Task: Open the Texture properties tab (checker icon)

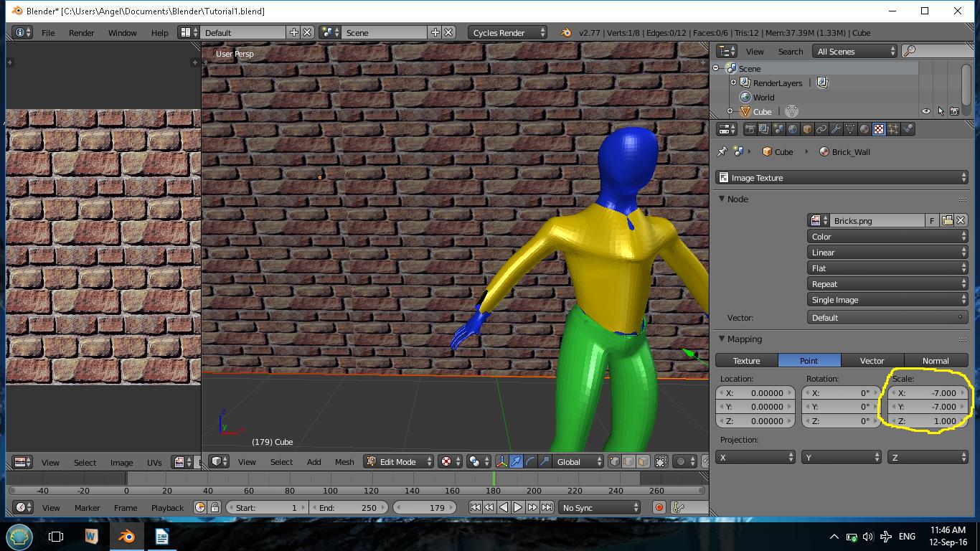Action: point(879,129)
